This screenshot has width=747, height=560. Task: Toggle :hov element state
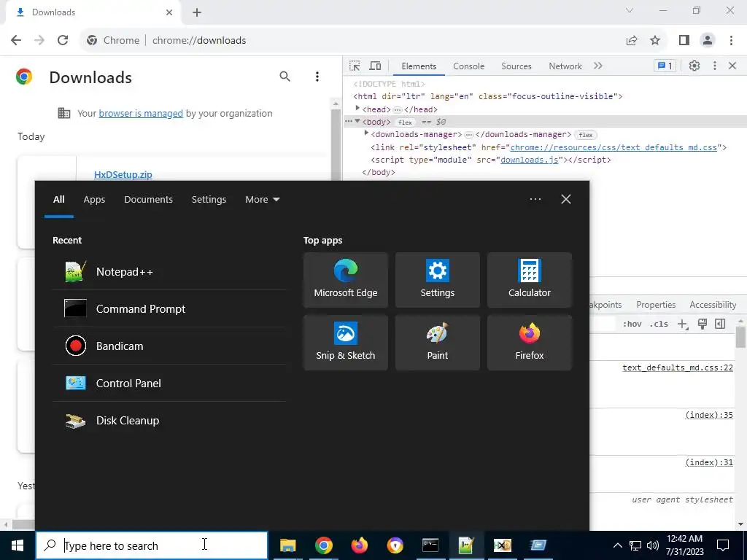click(x=632, y=324)
